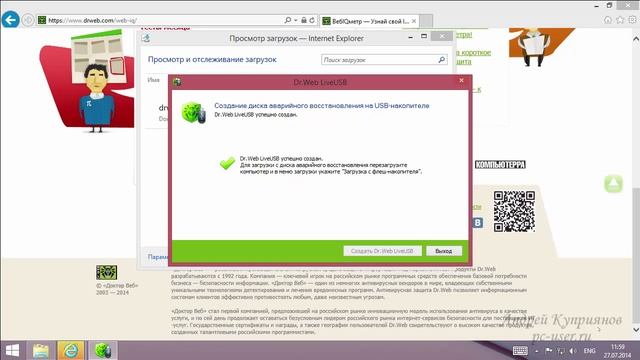Click the Параметры link in downloads window
Screen dimensions: 640x360
pyautogui.click(x=158, y=257)
